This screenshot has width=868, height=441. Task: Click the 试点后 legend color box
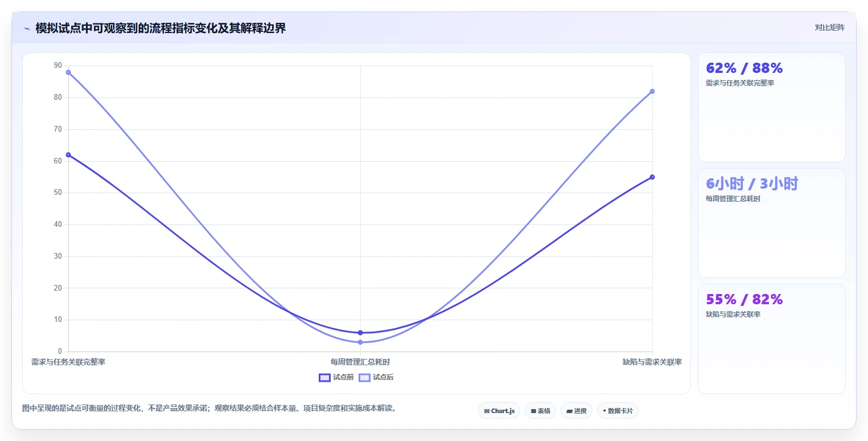point(364,377)
